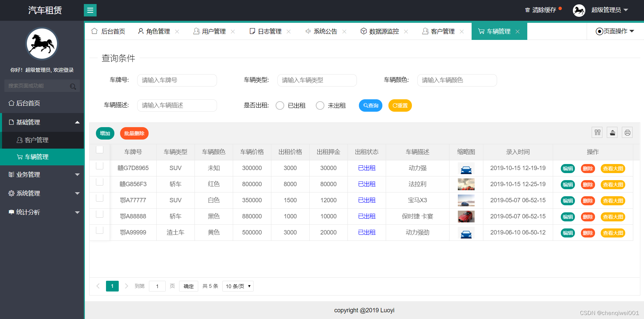The height and width of the screenshot is (319, 644).
Task: Click the 清除缓存 trash icon in header
Action: coord(527,10)
